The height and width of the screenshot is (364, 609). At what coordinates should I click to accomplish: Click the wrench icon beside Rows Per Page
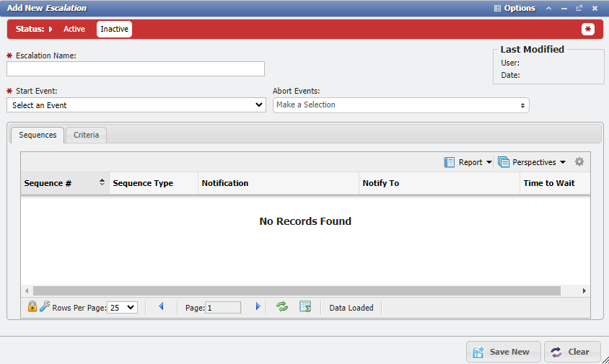point(45,307)
